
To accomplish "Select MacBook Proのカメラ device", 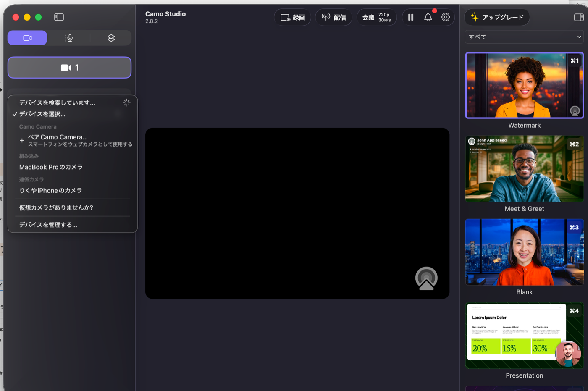I will (73, 167).
